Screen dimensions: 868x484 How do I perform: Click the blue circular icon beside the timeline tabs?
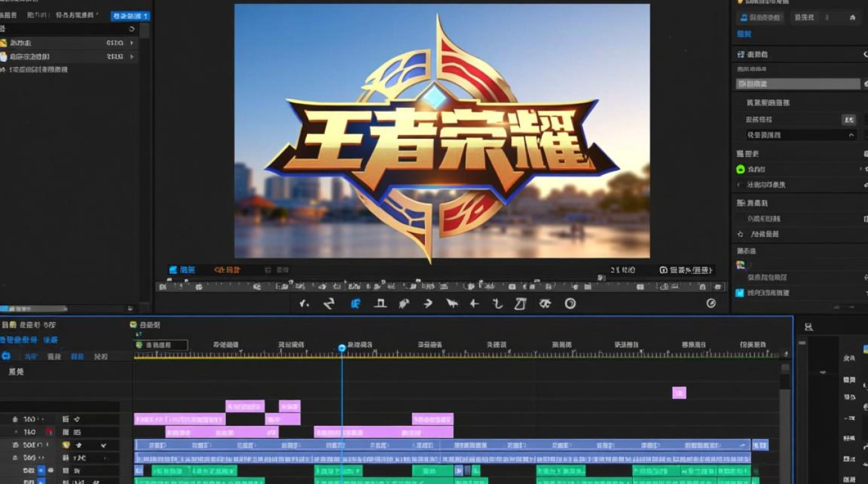point(6,356)
